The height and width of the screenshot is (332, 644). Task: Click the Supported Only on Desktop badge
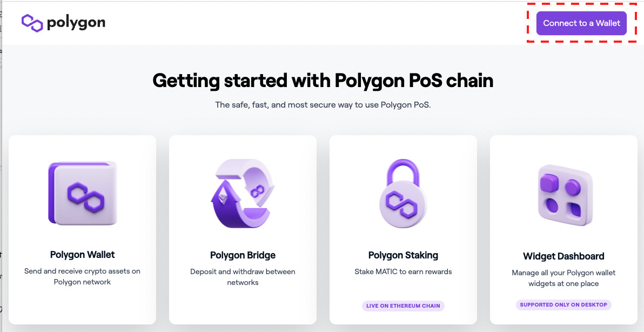point(563,304)
